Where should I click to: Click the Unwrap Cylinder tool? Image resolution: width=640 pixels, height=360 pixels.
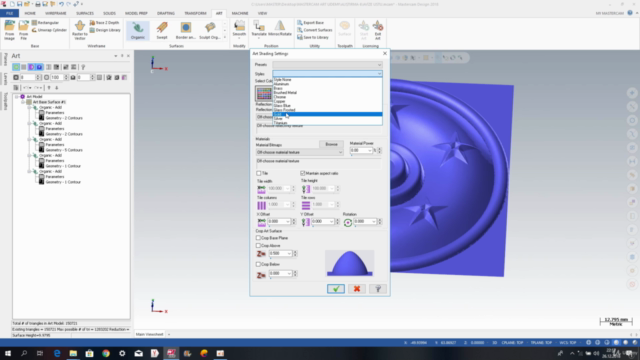[49, 30]
